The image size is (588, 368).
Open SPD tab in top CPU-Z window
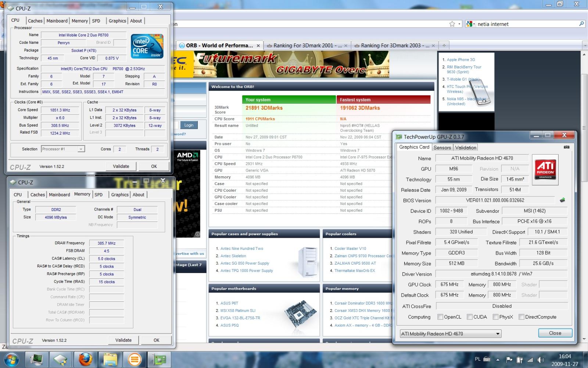coord(96,21)
